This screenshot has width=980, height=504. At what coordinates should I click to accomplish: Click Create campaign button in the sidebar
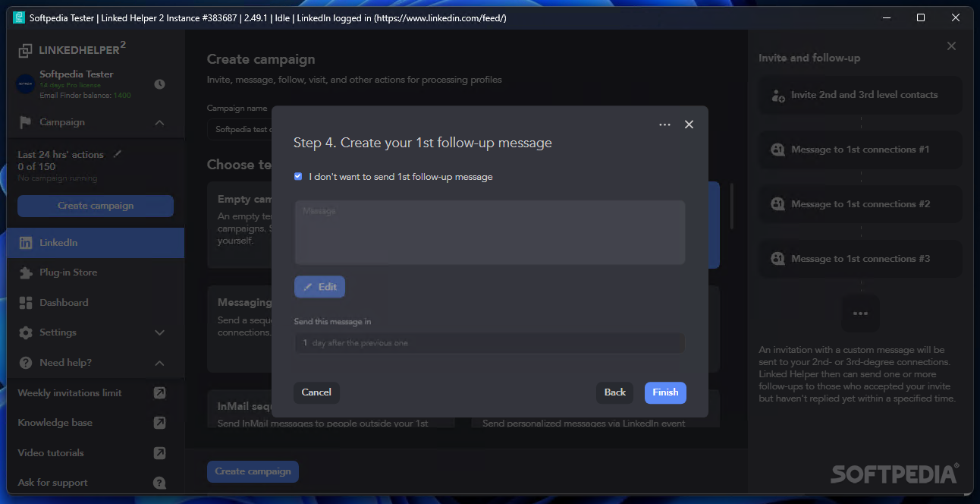click(96, 206)
